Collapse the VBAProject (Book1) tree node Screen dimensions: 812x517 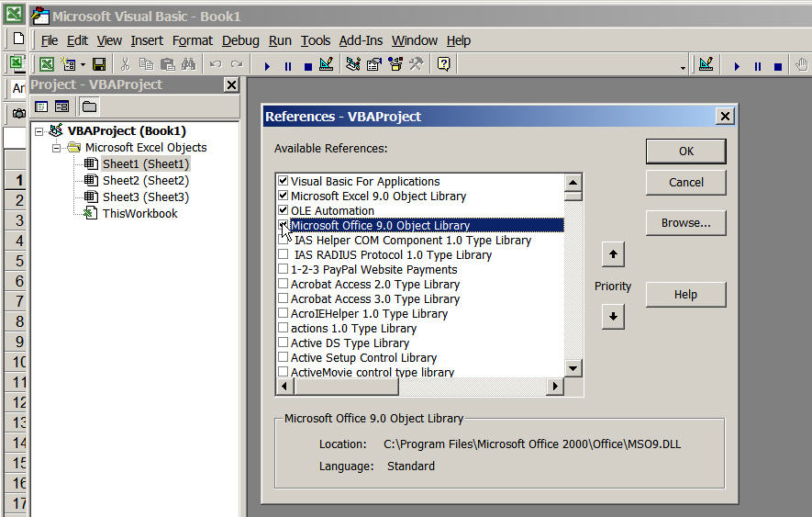(x=39, y=131)
